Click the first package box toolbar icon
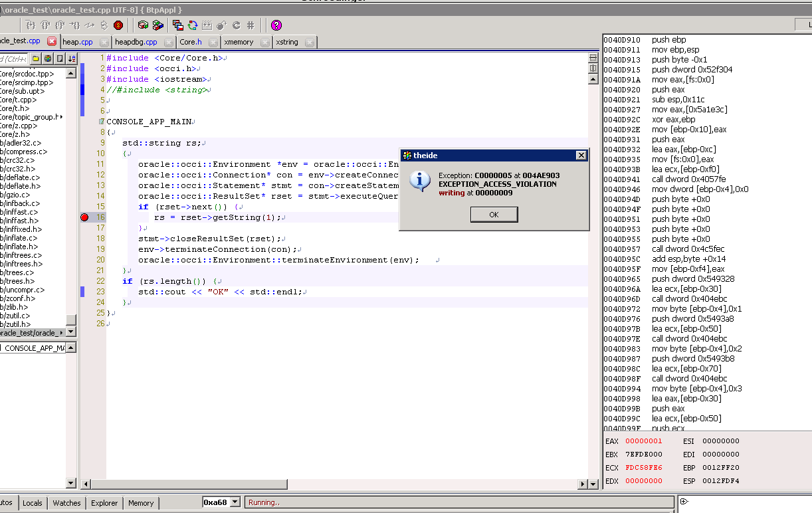 pos(143,25)
